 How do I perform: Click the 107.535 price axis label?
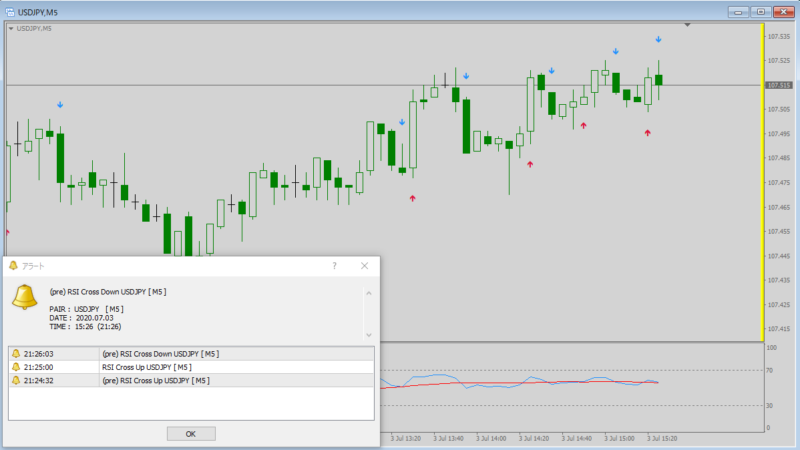779,36
